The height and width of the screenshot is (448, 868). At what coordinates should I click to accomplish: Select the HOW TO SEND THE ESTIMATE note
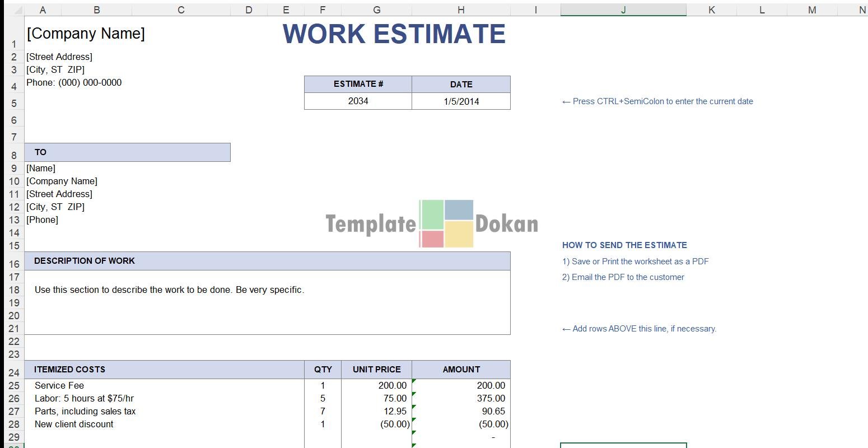(x=624, y=245)
